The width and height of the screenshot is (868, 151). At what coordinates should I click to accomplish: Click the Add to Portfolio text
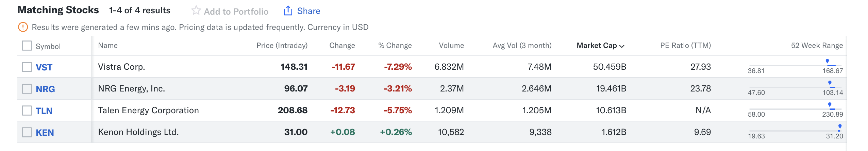pyautogui.click(x=236, y=12)
